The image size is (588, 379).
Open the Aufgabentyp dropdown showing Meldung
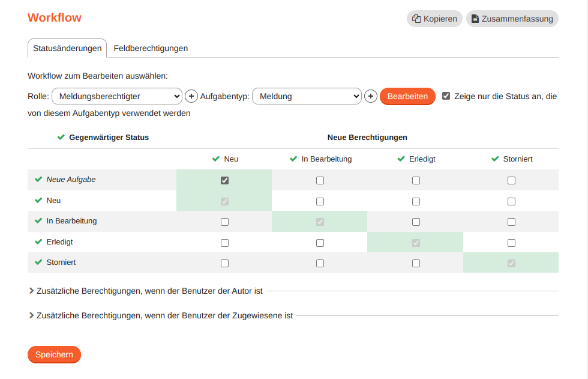pos(307,96)
